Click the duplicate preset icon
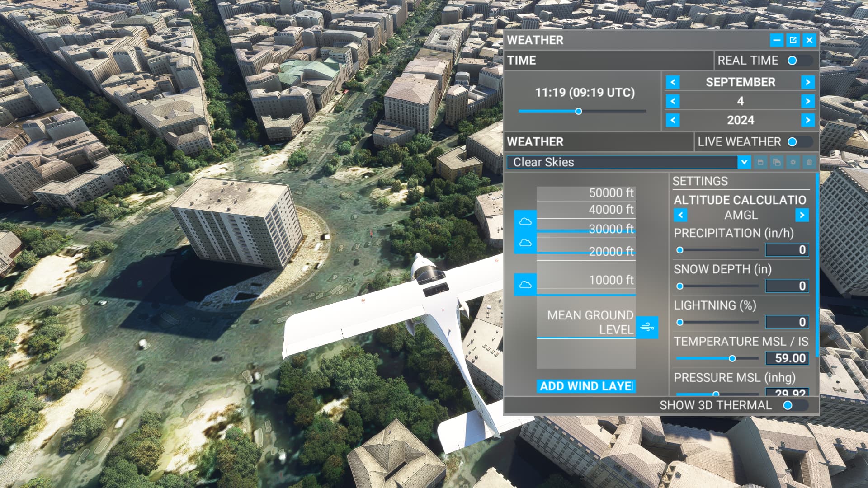The image size is (868, 488). point(777,162)
